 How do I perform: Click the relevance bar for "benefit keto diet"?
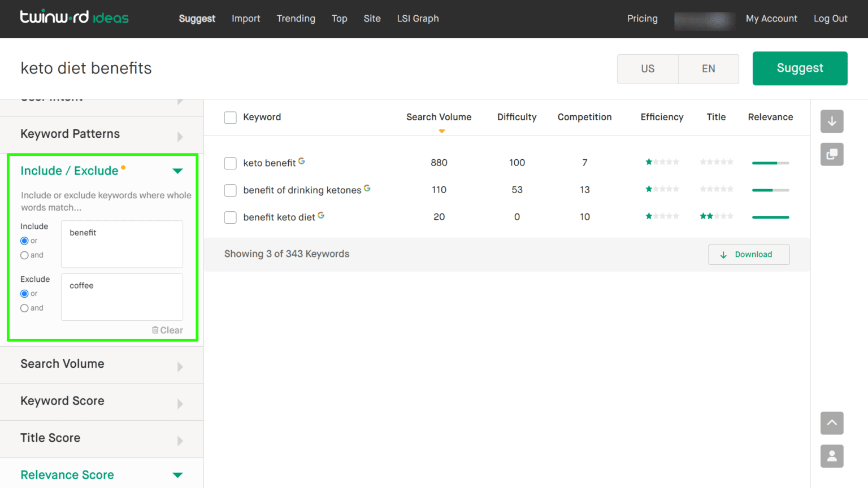point(770,217)
